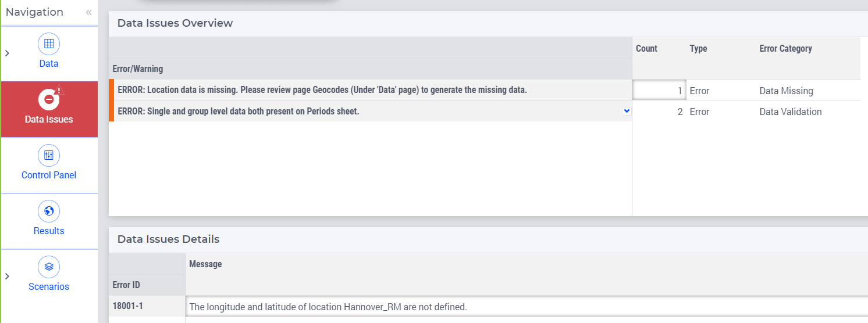Image resolution: width=868 pixels, height=323 pixels.
Task: Open the Data page grid icon
Action: point(49,44)
